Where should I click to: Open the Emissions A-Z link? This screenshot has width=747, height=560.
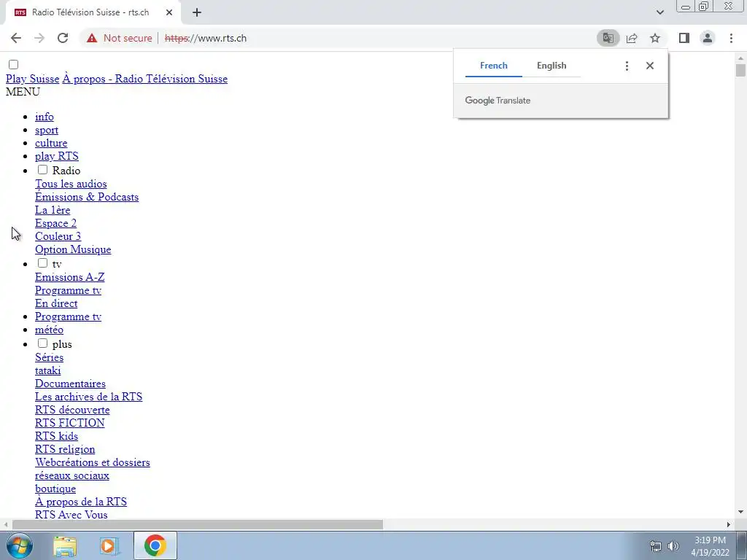click(x=69, y=277)
